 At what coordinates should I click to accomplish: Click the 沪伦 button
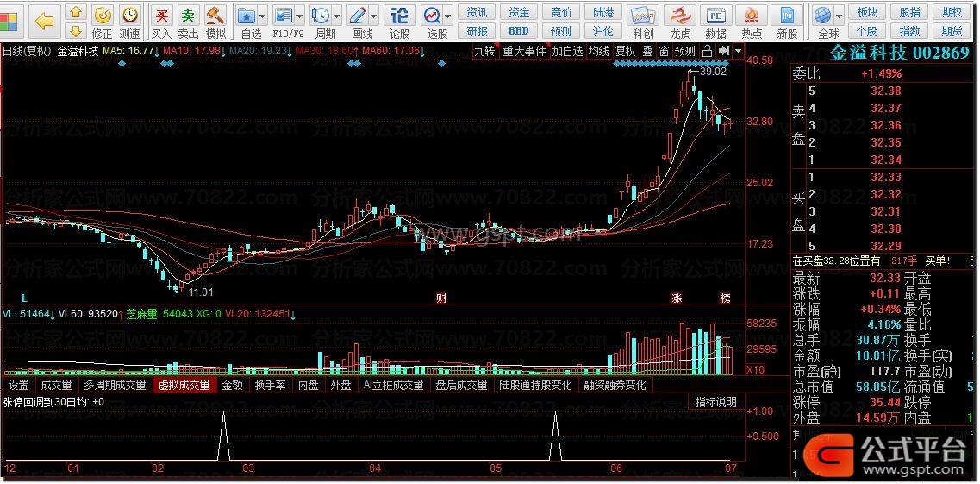coord(602,31)
